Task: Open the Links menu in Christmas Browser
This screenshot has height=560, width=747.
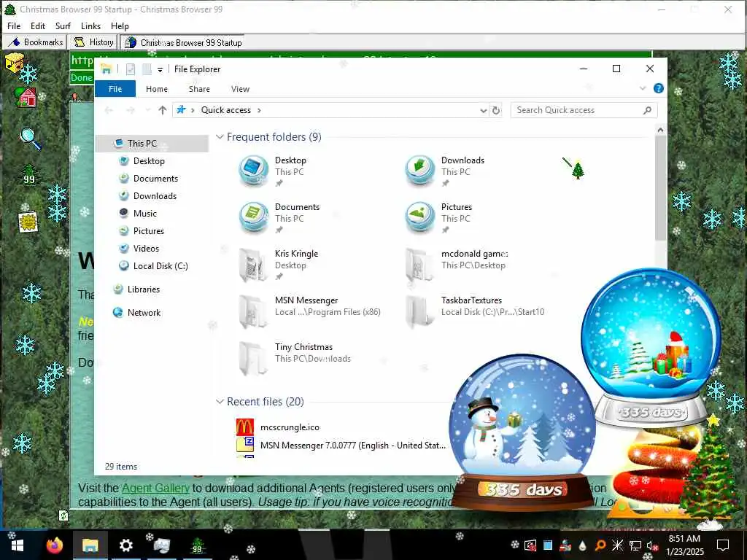Action: click(x=90, y=26)
